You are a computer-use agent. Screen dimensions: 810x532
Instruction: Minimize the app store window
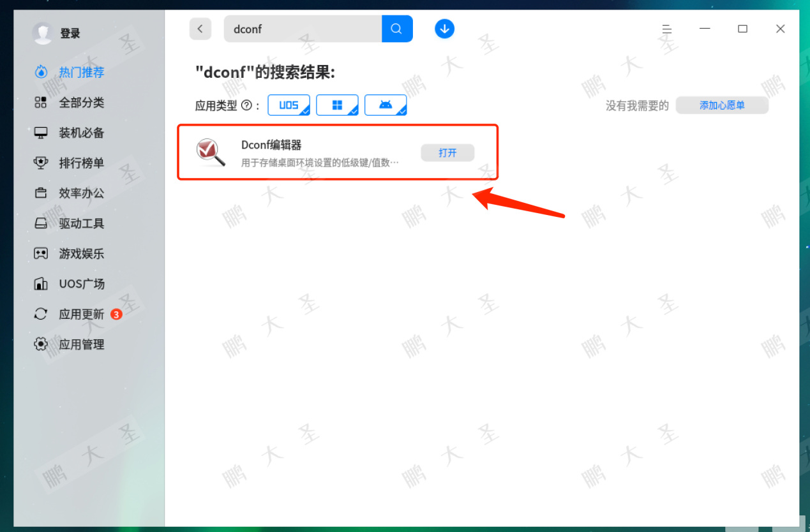pyautogui.click(x=705, y=29)
